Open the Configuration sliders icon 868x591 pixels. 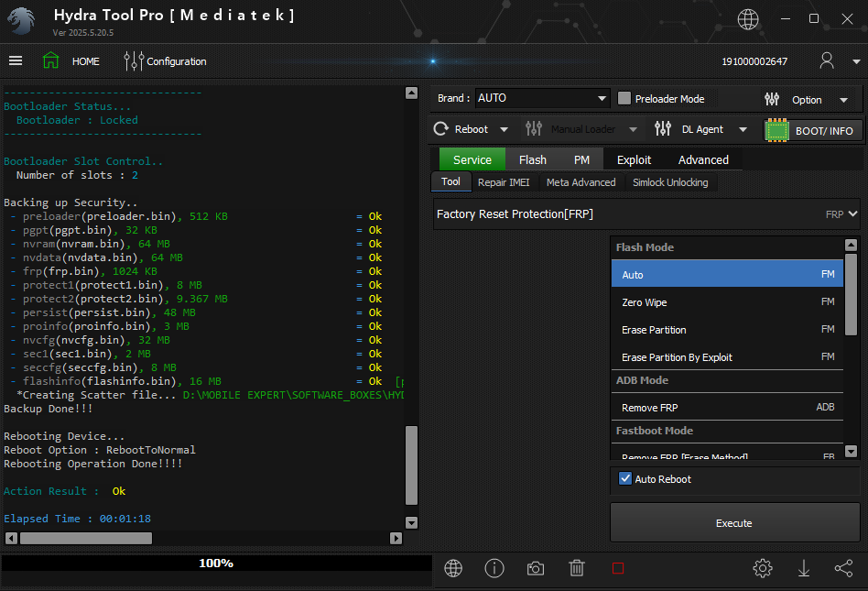134,60
